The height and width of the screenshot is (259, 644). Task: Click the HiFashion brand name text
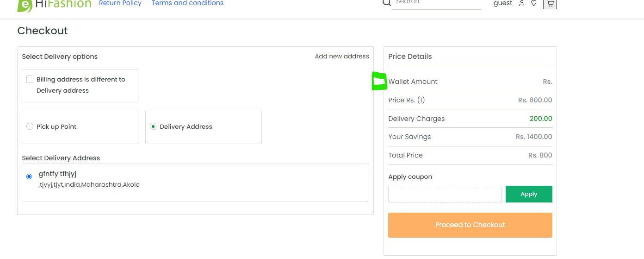63,4
